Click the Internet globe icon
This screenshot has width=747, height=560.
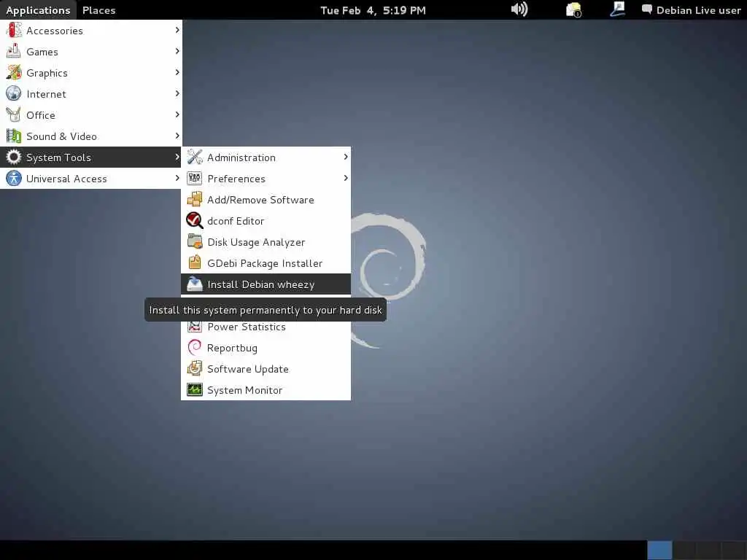[x=14, y=93]
